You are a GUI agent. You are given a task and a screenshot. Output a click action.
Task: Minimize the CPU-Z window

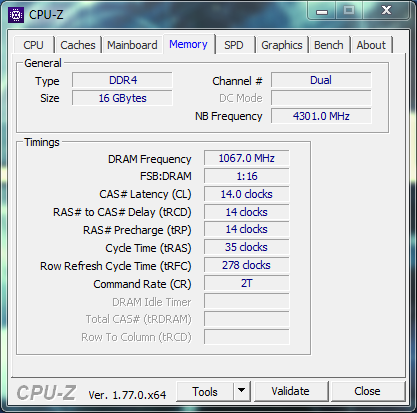click(322, 12)
